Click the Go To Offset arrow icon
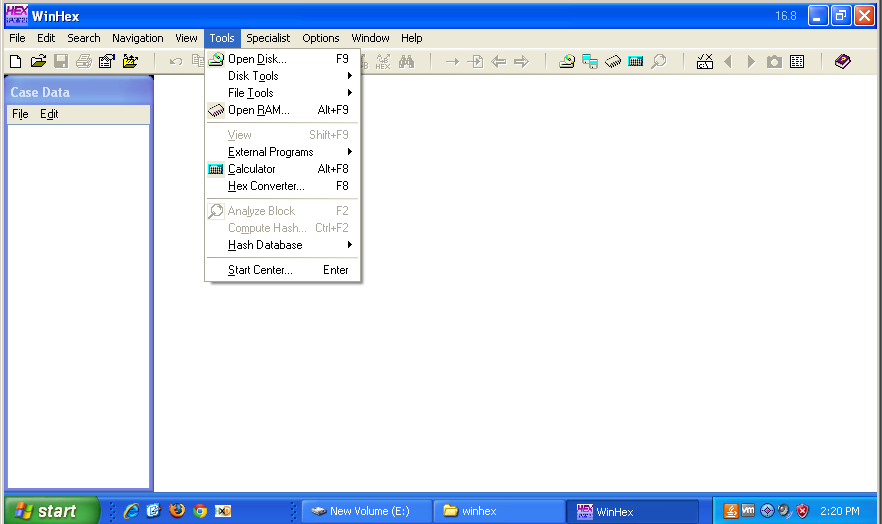Viewport: 882px width, 524px height. click(x=452, y=61)
